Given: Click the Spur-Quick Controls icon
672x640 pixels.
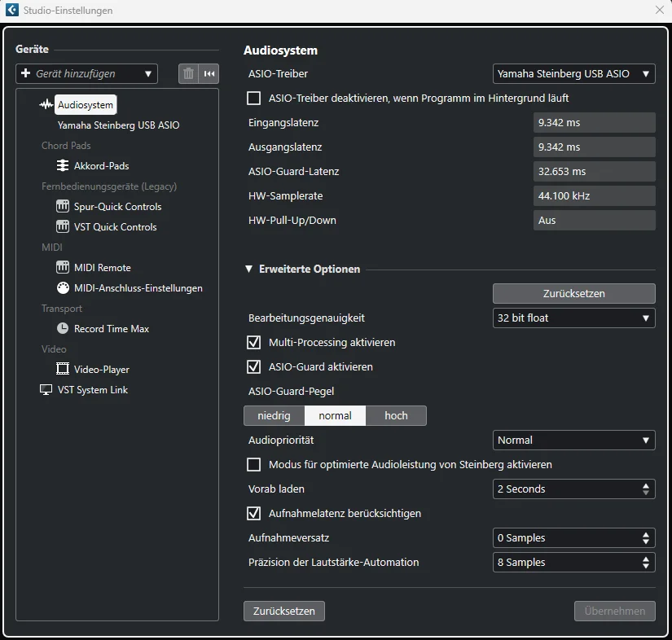Looking at the screenshot, I should [63, 207].
